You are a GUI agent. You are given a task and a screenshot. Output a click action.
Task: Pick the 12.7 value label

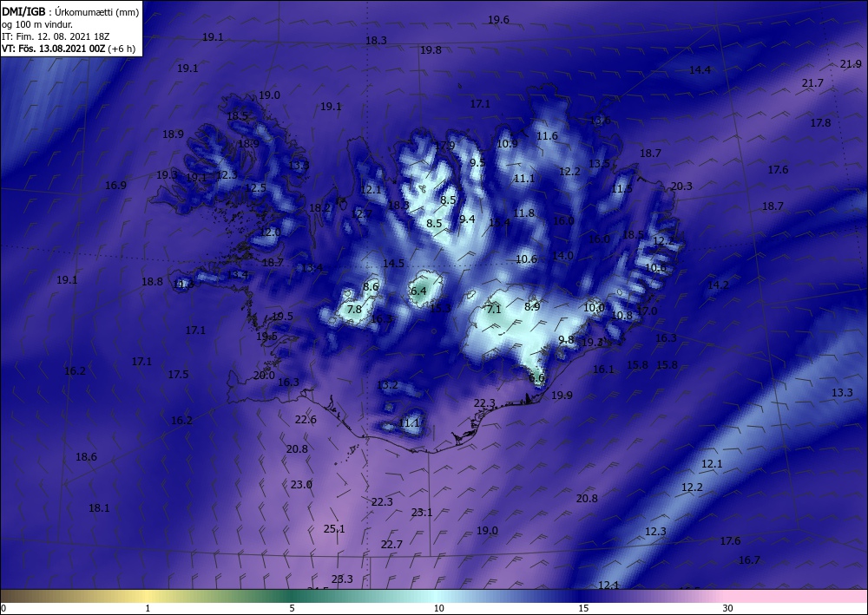pyautogui.click(x=361, y=214)
